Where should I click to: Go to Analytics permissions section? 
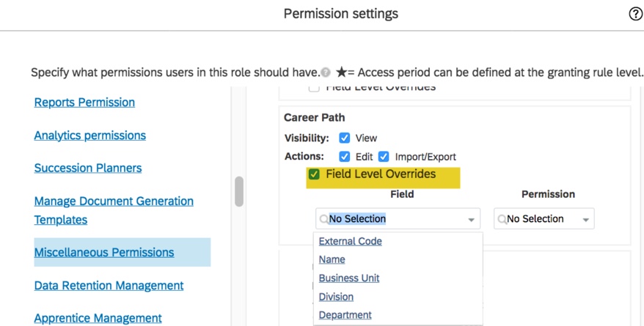[89, 136]
